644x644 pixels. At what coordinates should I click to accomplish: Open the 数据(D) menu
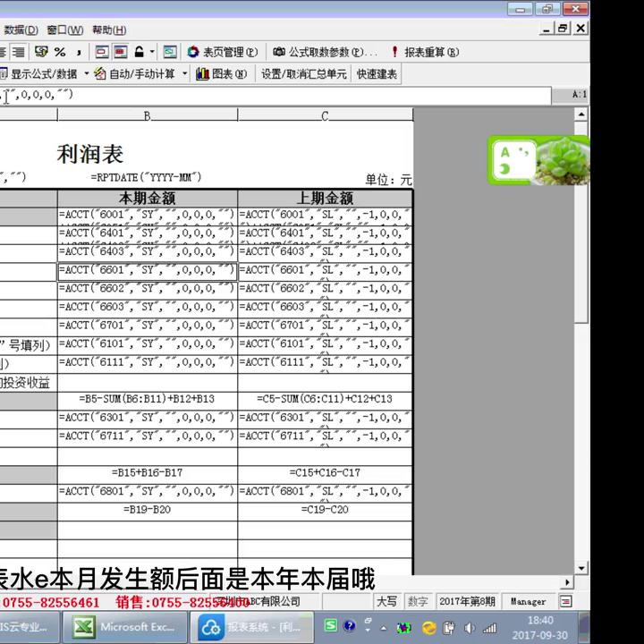click(21, 30)
